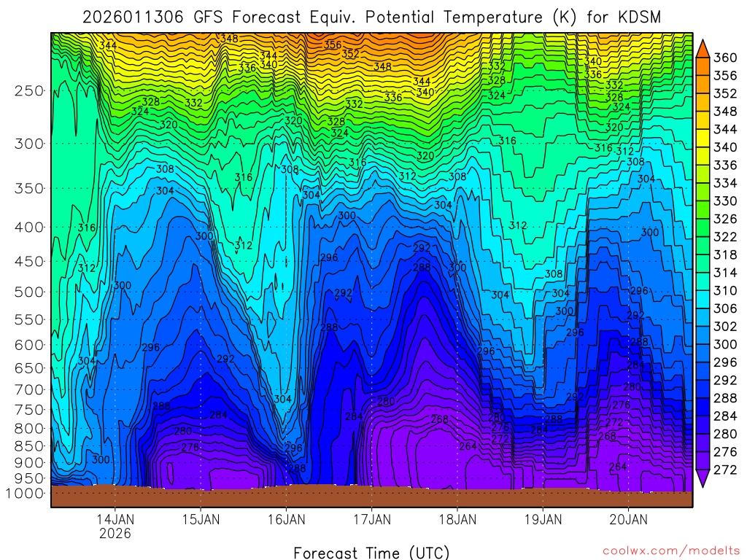This screenshot has height=560, width=747.
Task: Click the 356 colorbar value label
Action: tap(725, 76)
